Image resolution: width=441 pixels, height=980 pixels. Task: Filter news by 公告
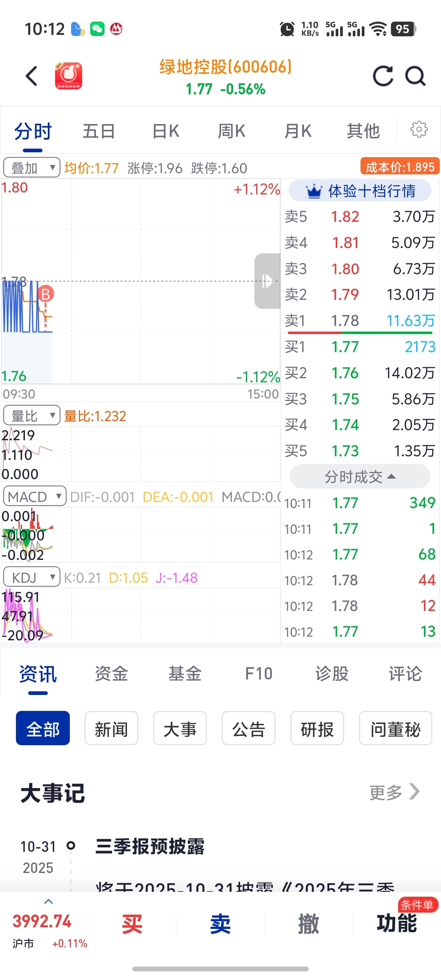pos(249,728)
